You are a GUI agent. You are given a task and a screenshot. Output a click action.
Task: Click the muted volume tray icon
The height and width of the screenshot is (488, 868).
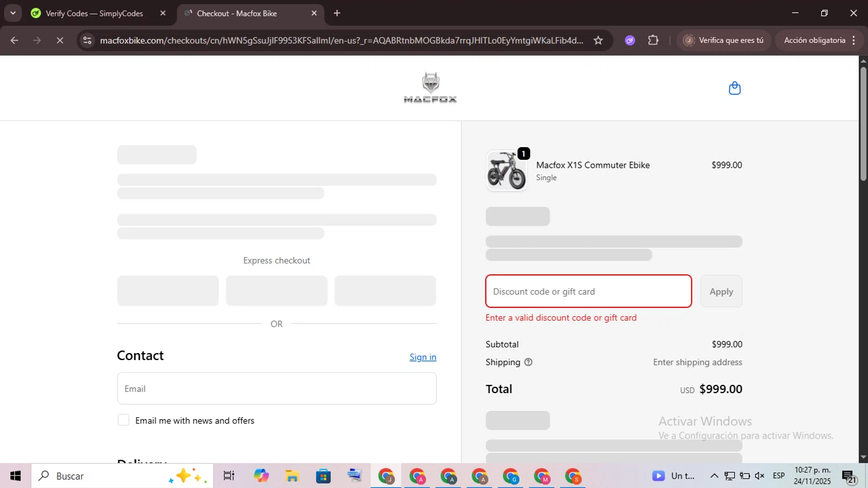[760, 476]
